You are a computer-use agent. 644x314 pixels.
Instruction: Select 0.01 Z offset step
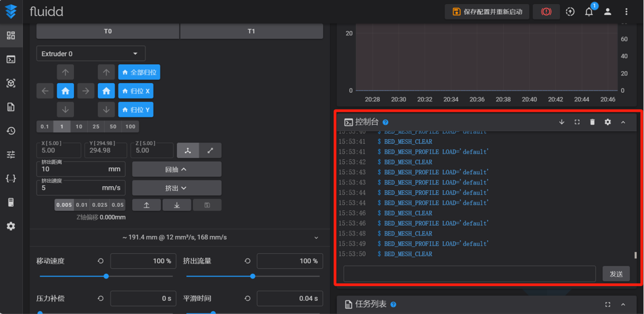pos(82,205)
